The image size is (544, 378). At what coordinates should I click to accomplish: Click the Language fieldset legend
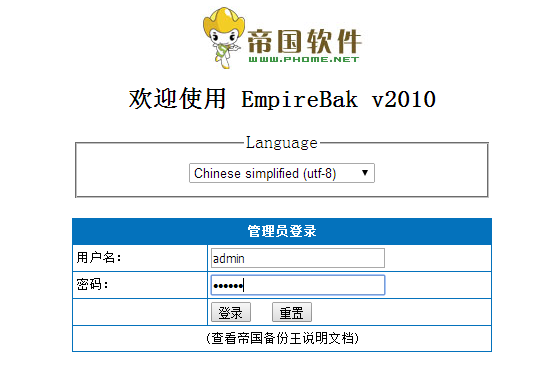[282, 143]
